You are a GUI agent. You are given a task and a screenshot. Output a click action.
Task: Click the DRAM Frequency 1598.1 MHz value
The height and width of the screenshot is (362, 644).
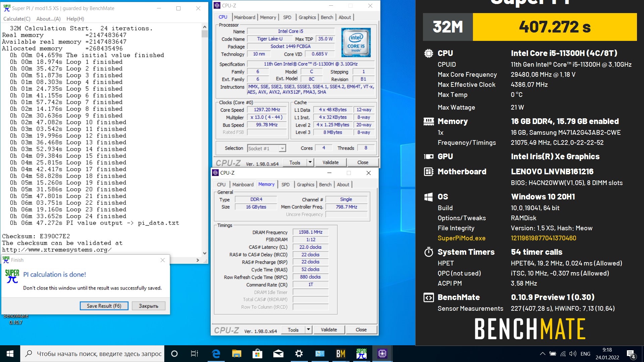pyautogui.click(x=311, y=232)
